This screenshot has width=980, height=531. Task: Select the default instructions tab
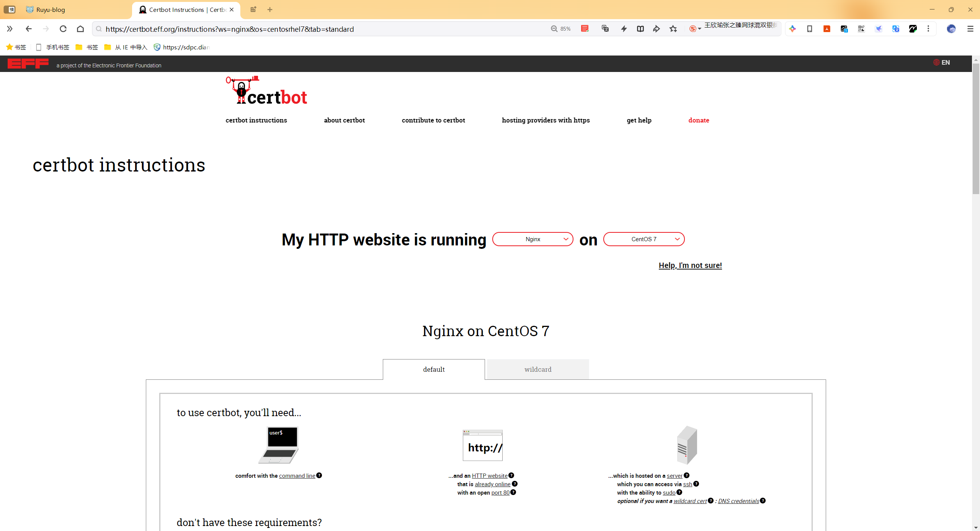434,369
